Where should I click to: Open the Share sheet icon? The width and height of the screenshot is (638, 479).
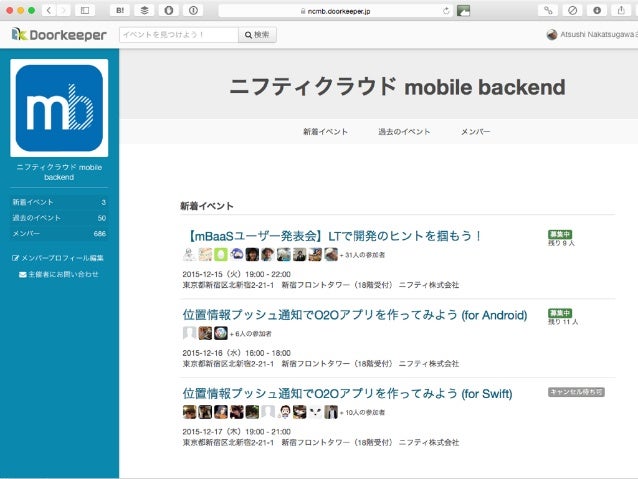click(x=621, y=11)
